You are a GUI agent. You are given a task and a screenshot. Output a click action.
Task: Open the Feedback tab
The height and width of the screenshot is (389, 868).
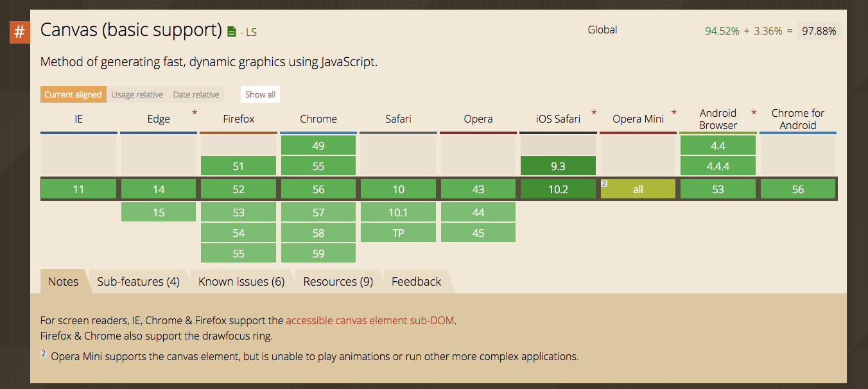point(416,281)
